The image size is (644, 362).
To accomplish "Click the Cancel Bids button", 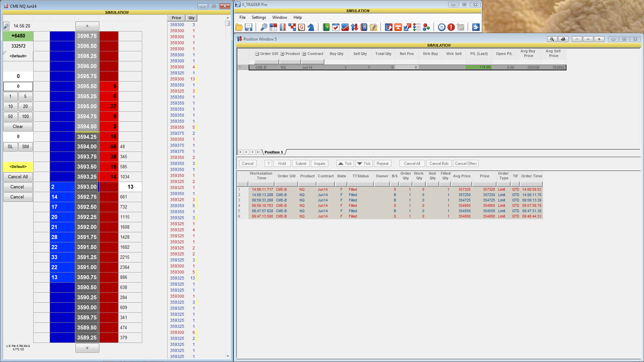I will pyautogui.click(x=439, y=164).
